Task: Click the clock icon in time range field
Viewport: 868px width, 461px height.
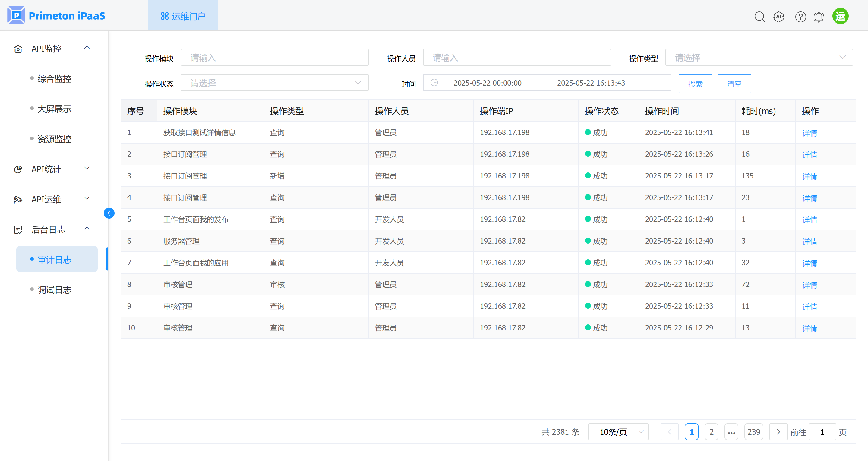Action: coord(434,83)
